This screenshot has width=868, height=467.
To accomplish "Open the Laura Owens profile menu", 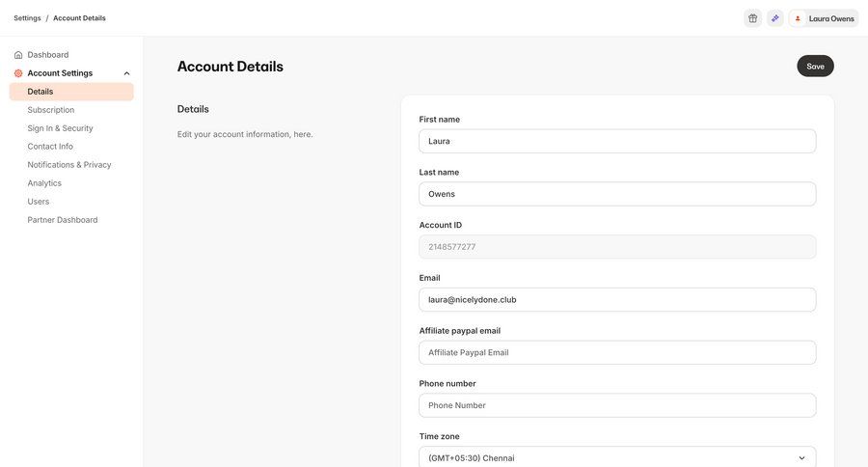I will 824,18.
